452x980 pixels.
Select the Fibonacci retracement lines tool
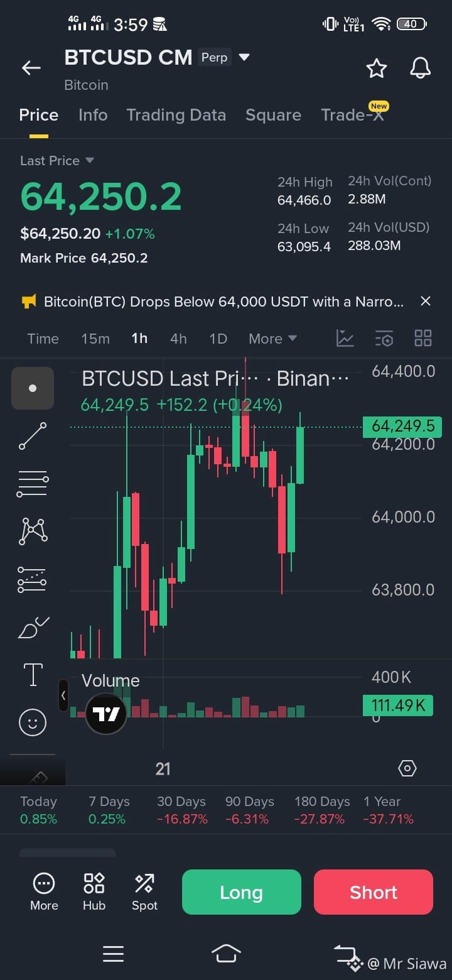[33, 484]
